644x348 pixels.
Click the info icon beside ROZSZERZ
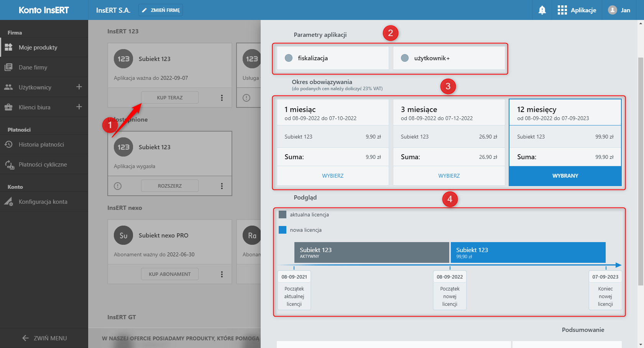(x=118, y=186)
